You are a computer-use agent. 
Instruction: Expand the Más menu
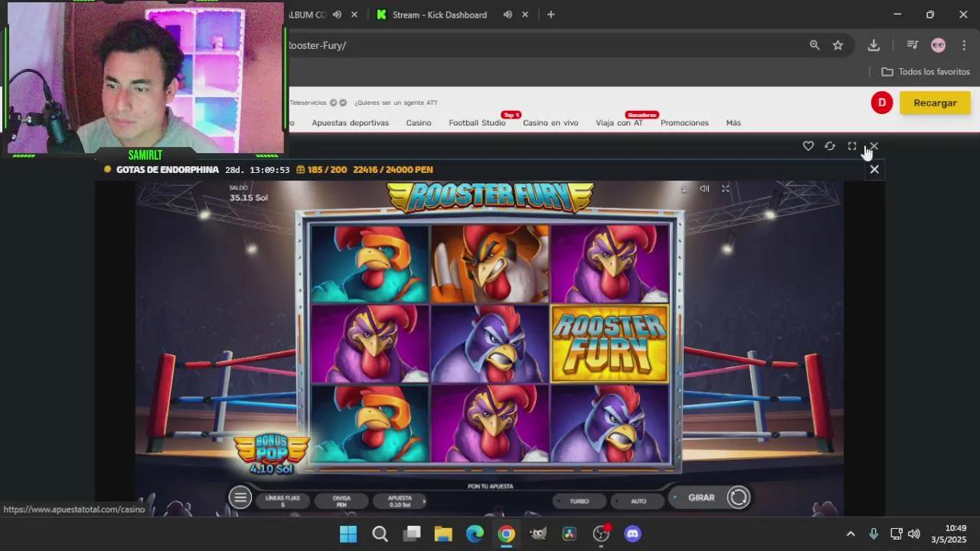(x=733, y=122)
